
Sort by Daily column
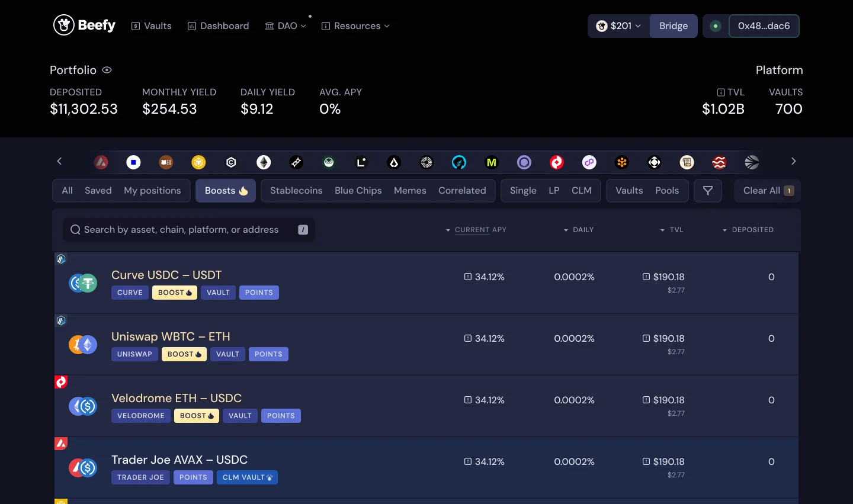(579, 230)
